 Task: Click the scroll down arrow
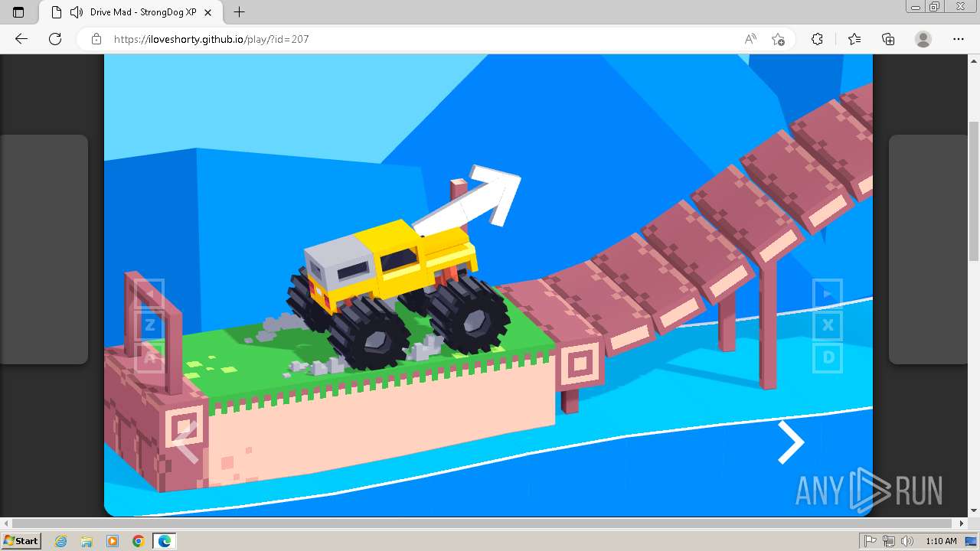coord(973,511)
